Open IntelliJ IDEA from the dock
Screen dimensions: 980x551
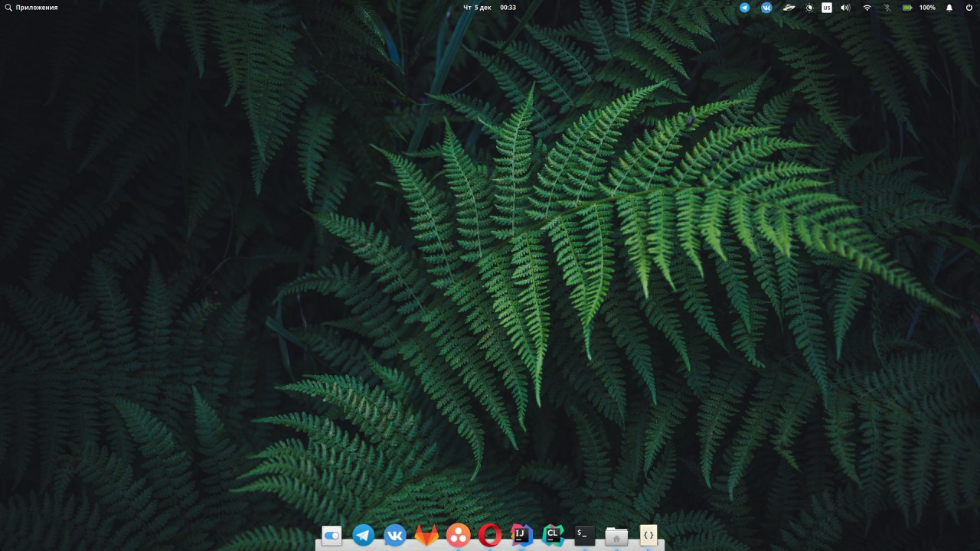[521, 535]
